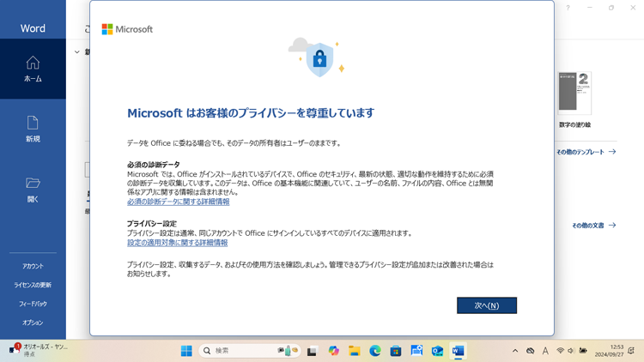Open フィードバック in the sidebar
This screenshot has height=362, width=644.
pyautogui.click(x=33, y=304)
